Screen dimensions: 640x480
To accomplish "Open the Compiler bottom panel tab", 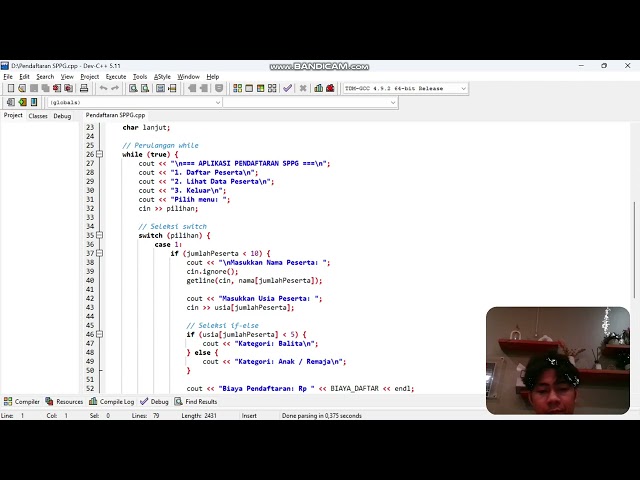I will point(22,402).
